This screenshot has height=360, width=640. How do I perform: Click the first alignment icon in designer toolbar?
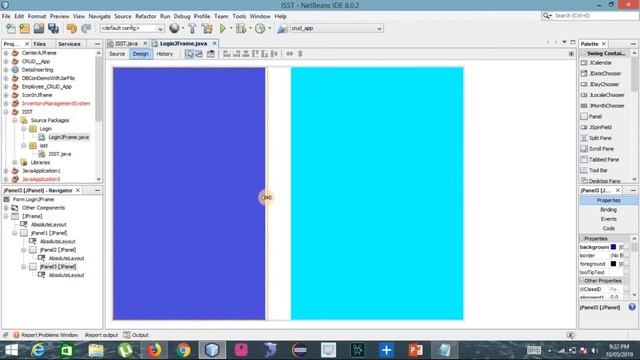click(227, 54)
